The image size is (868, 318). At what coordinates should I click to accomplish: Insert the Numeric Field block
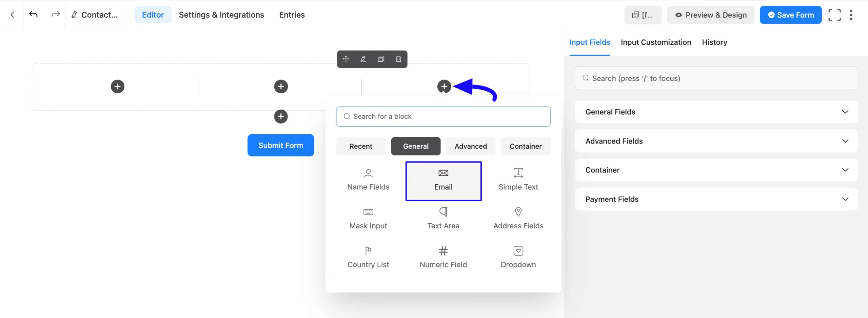click(443, 258)
